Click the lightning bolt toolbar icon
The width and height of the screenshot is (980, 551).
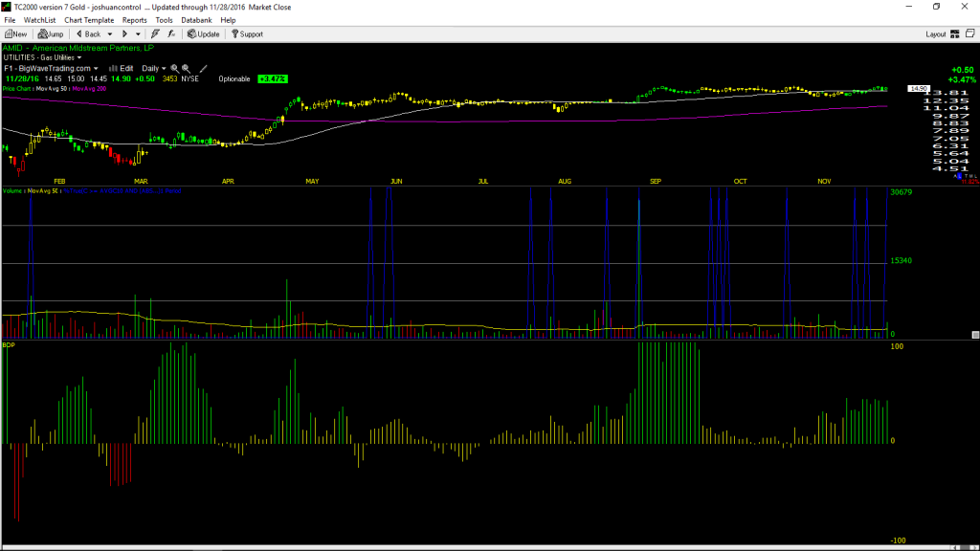tap(155, 34)
